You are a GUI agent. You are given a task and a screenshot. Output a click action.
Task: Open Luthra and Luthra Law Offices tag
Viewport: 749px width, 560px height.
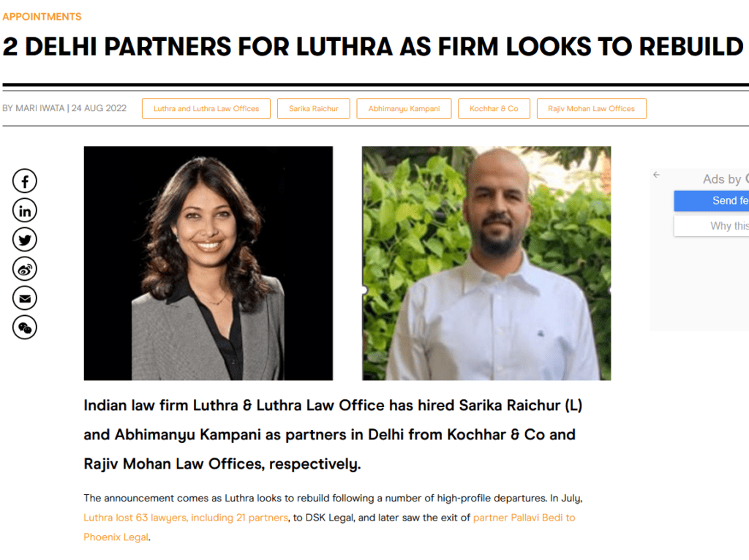pyautogui.click(x=206, y=108)
